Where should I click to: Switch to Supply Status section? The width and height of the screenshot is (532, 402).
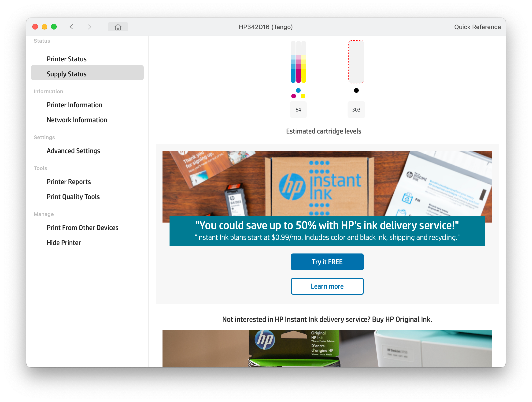(x=67, y=74)
